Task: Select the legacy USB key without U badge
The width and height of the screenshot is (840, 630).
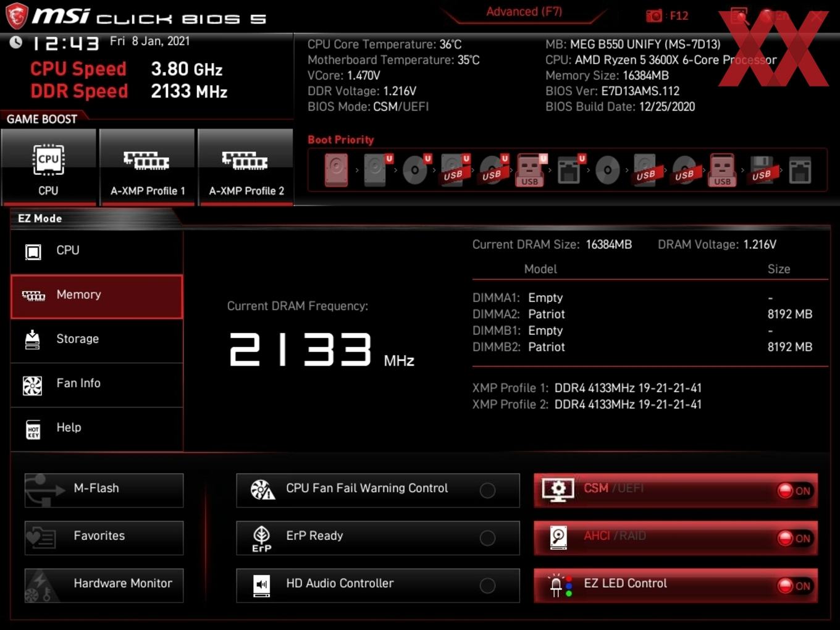Action: [x=723, y=170]
